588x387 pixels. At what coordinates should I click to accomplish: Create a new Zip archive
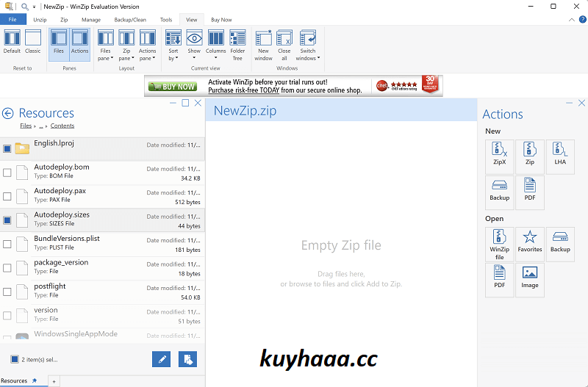(530, 156)
